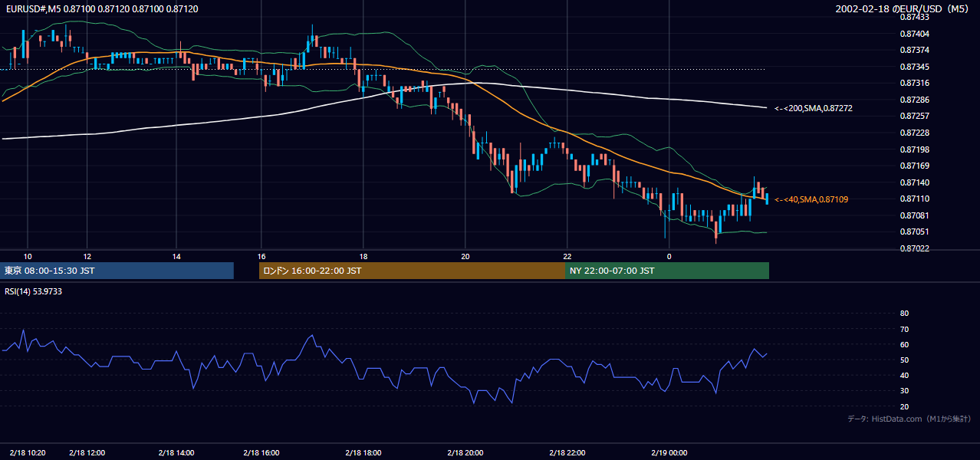Click the RSI(14) 53.9733 indicator label
Image resolution: width=980 pixels, height=460 pixels.
(x=34, y=291)
